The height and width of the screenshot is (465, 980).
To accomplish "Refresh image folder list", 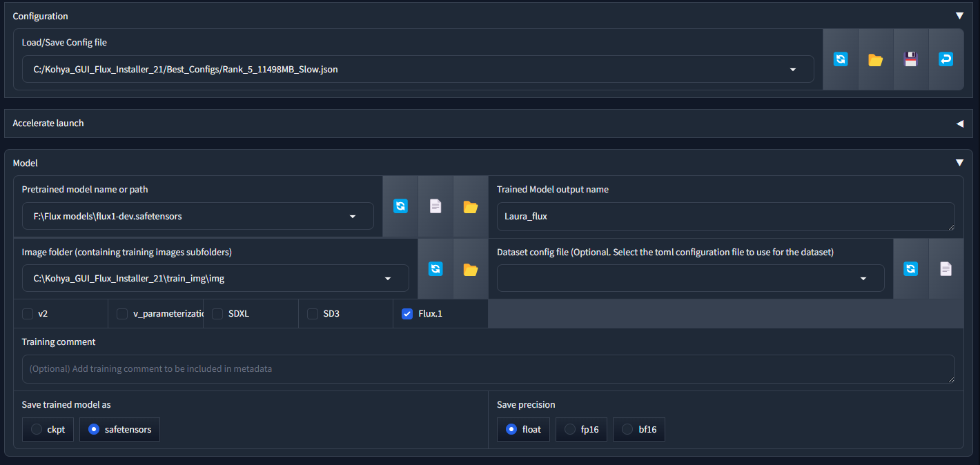I will (x=435, y=269).
